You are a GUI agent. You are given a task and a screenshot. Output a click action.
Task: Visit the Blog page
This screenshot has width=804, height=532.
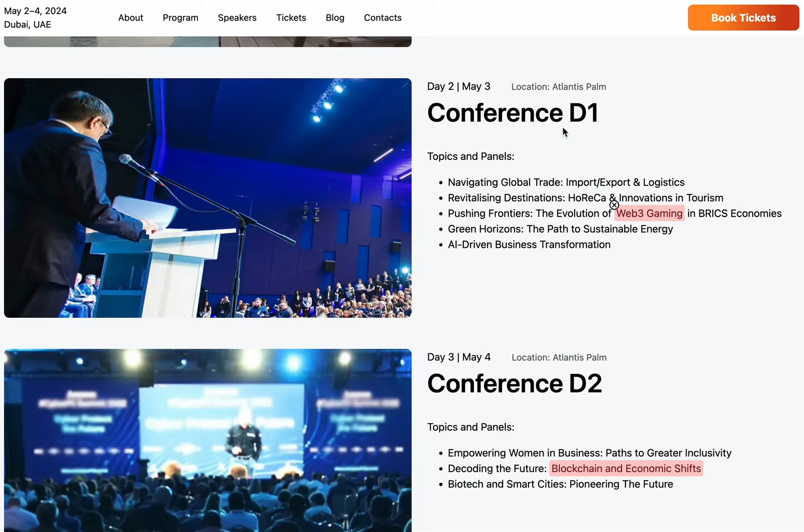point(334,18)
